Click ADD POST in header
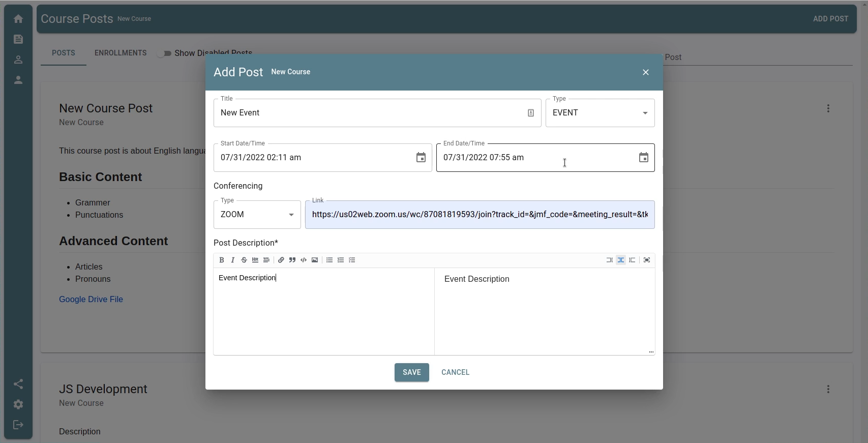This screenshot has height=443, width=868. click(831, 19)
